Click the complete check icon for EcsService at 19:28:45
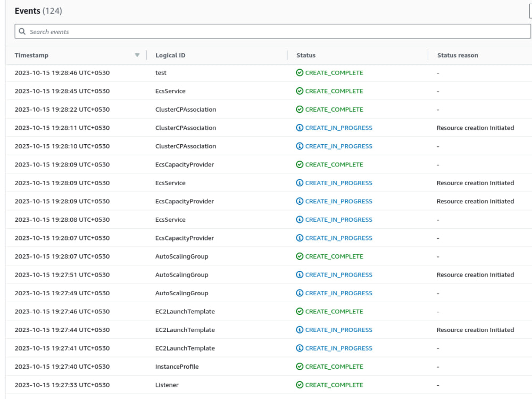Image resolution: width=532 pixels, height=399 pixels. tap(300, 91)
